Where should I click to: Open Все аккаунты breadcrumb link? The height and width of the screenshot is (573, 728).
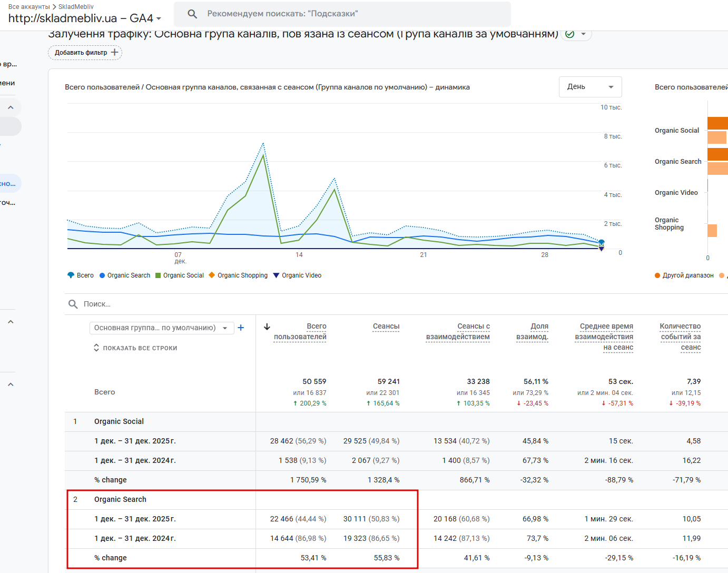click(29, 7)
